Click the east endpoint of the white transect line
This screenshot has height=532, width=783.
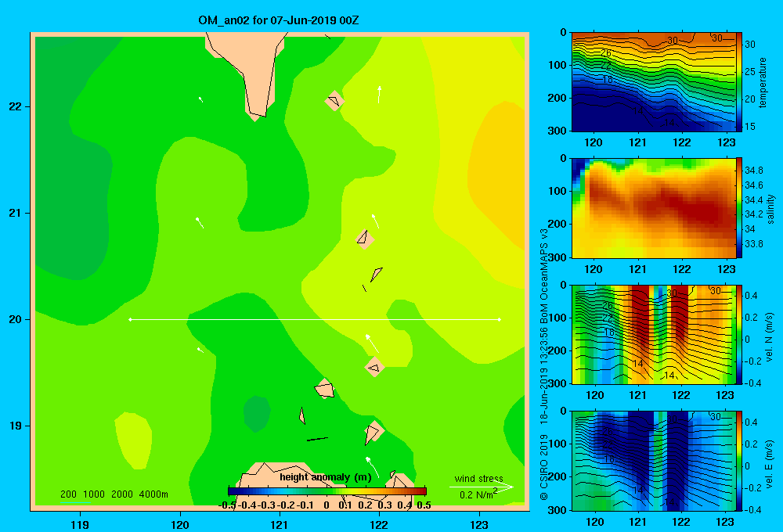coord(500,319)
